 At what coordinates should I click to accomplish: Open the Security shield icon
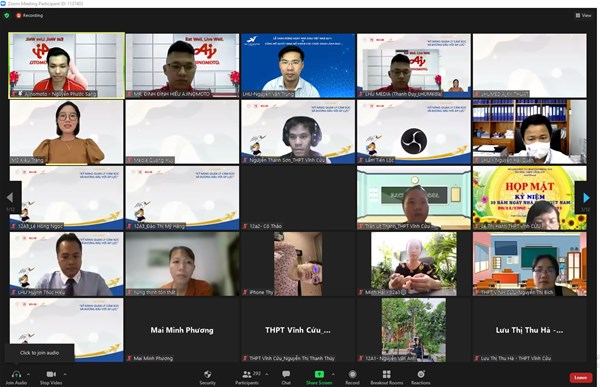coord(207,374)
